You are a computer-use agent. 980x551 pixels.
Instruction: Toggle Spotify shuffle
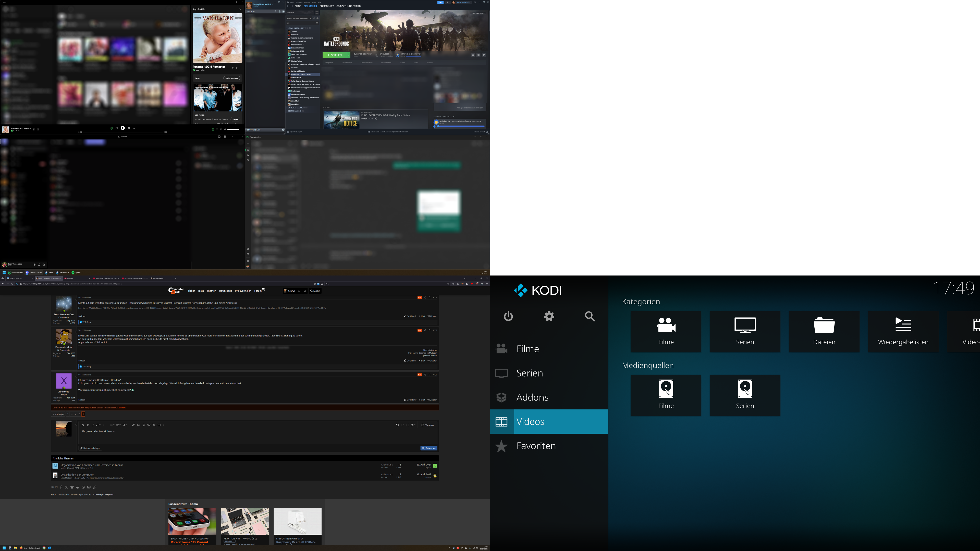112,128
